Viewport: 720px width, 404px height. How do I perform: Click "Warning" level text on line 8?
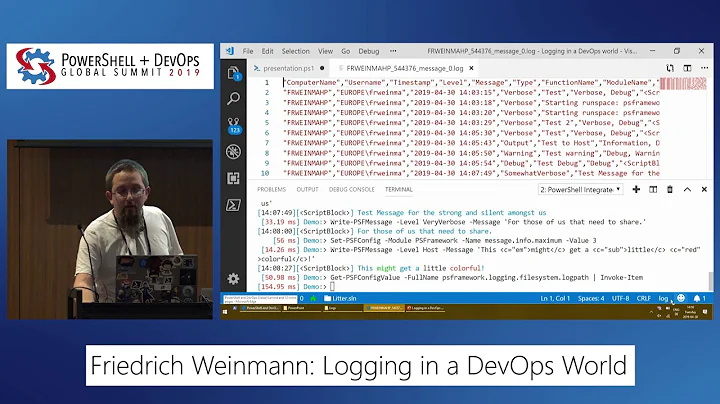click(517, 153)
